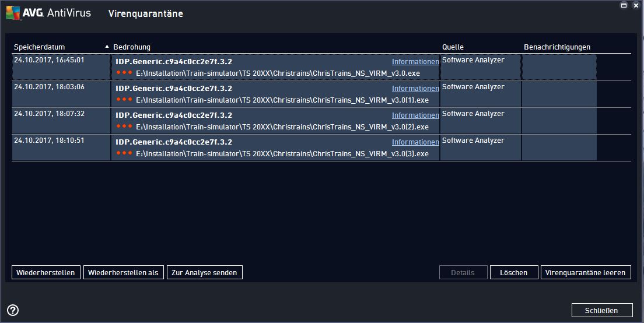The height and width of the screenshot is (323, 644).
Task: Select the date 24.10.2017, 16:45:01
Action: click(x=49, y=60)
